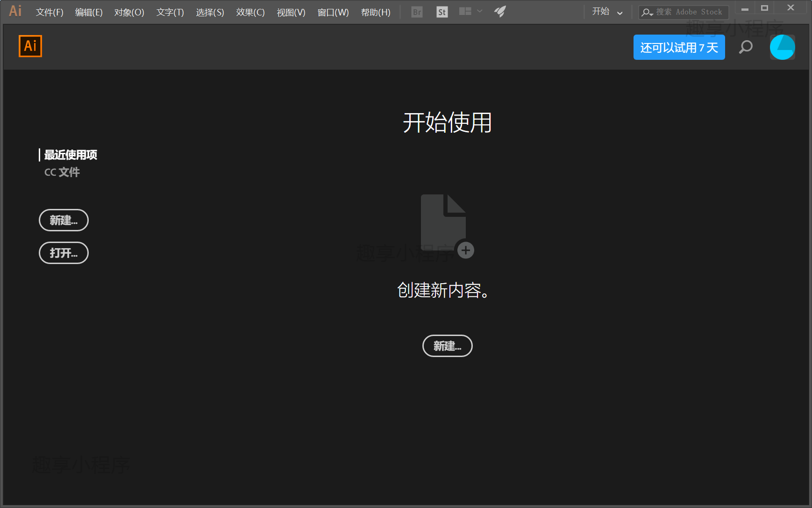This screenshot has height=508, width=812.
Task: Maximize the Illustrator window
Action: (764, 8)
